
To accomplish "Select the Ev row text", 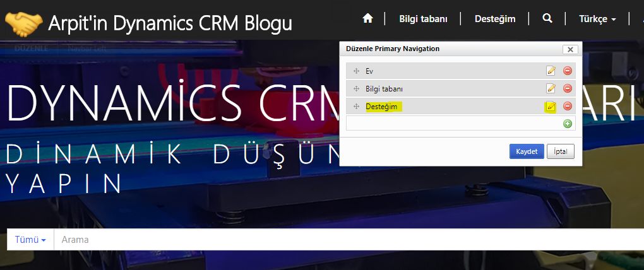I will tap(369, 71).
